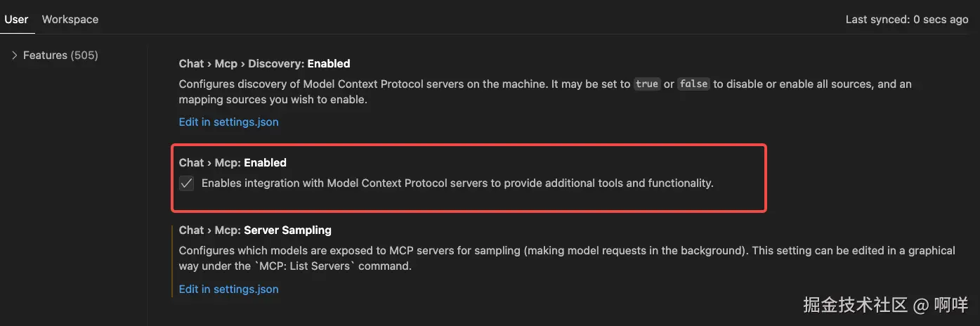980x326 pixels.
Task: Select the Chat Mcp Discovery setting title
Action: click(264, 63)
